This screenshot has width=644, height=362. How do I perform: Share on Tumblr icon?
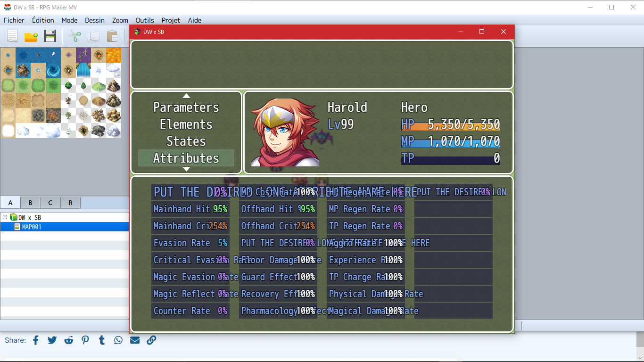[x=102, y=340]
